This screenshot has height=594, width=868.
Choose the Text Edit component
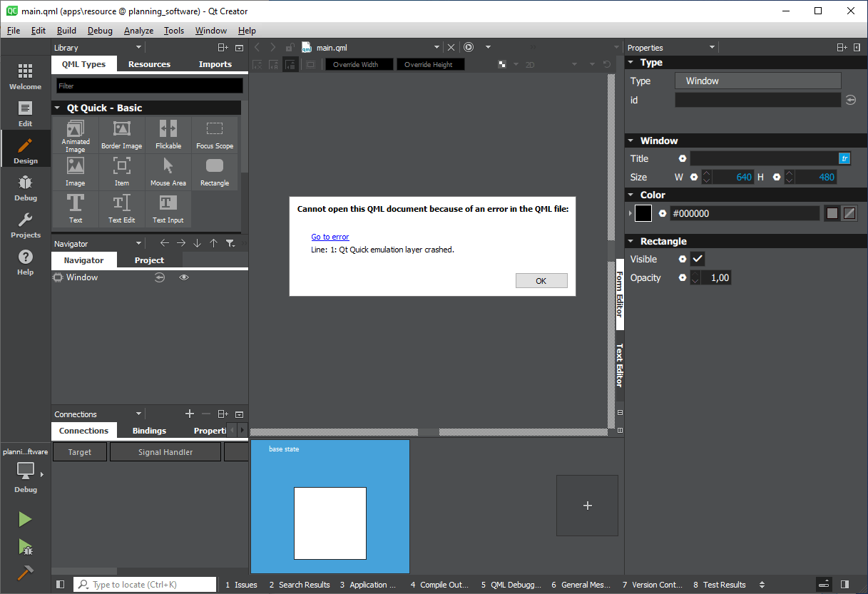coord(121,209)
